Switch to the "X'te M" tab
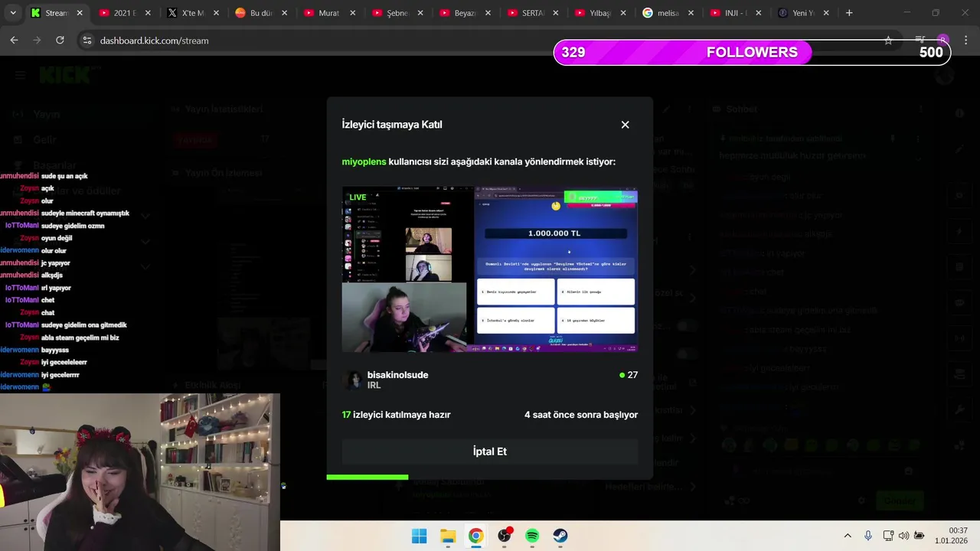 click(x=192, y=13)
